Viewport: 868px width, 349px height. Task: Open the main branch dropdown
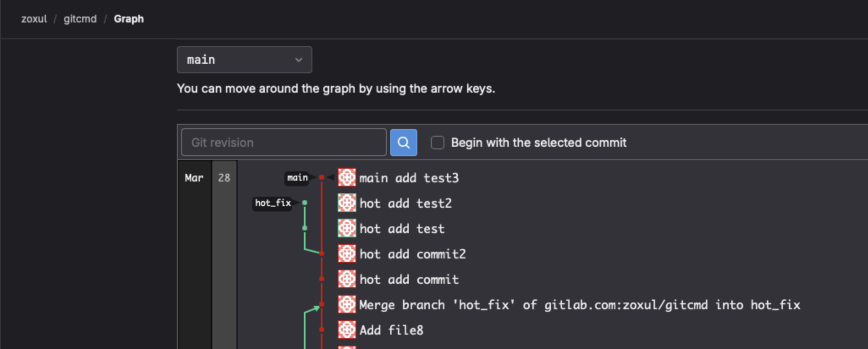click(244, 60)
